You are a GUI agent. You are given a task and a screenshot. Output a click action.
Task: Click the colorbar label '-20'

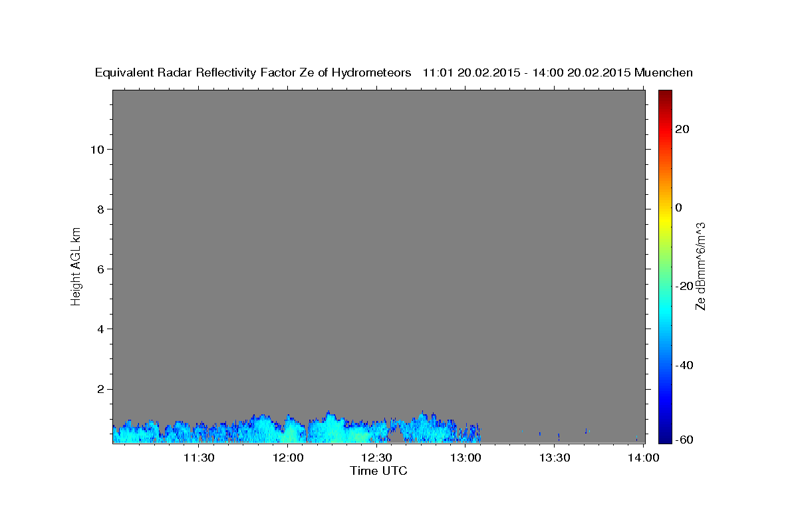click(684, 286)
